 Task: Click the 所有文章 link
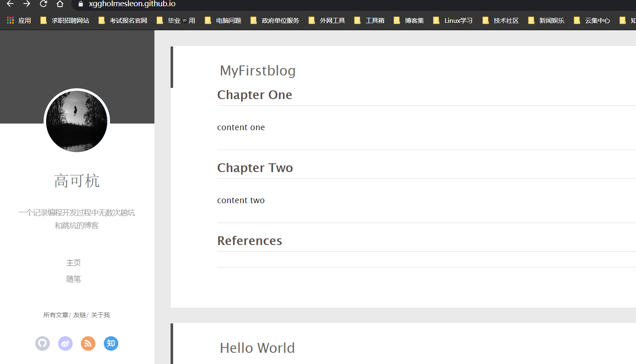56,315
